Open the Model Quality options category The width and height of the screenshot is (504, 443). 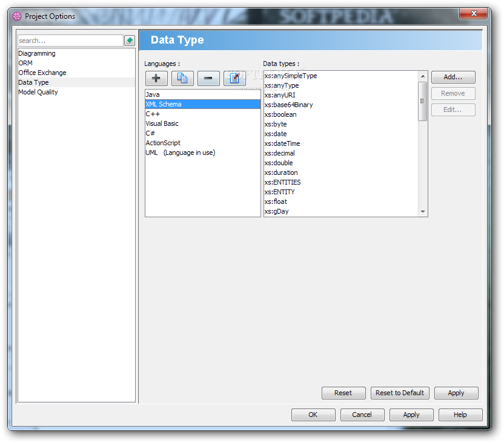coord(76,92)
